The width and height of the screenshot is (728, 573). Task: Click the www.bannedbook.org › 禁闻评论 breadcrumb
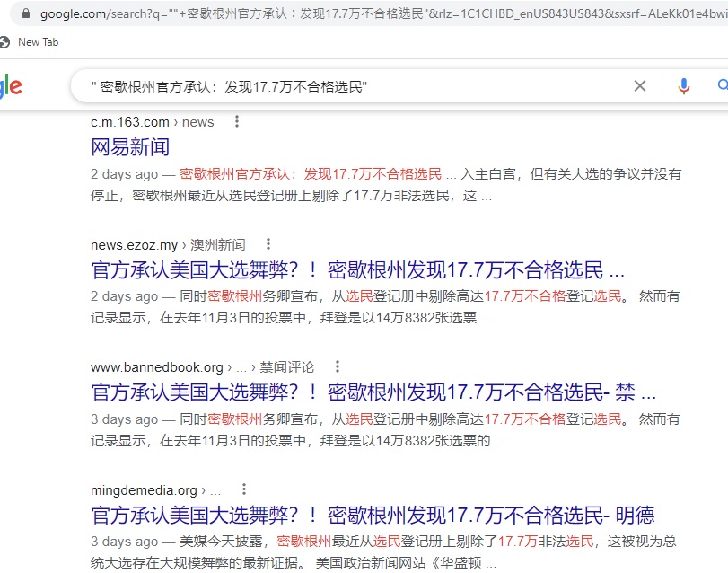click(203, 367)
